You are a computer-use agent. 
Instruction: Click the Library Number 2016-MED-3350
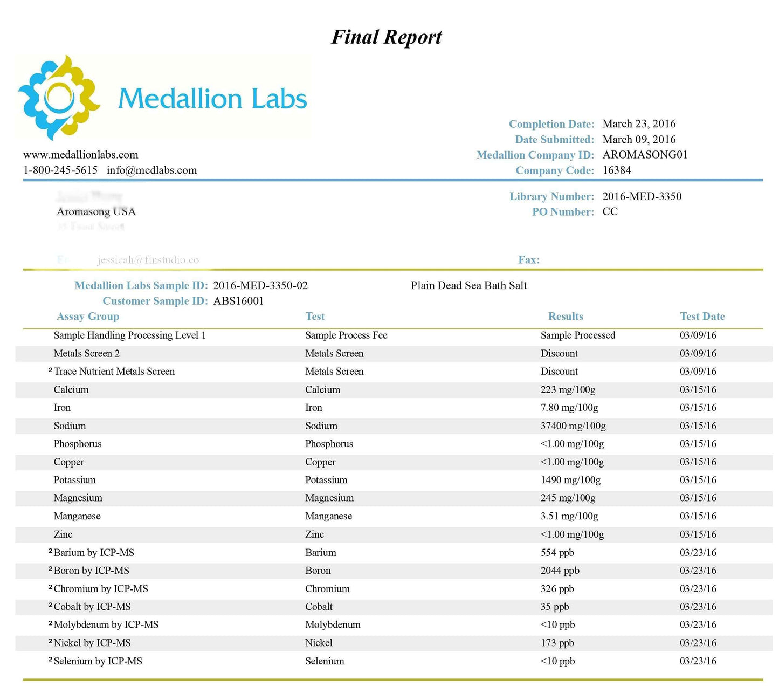pyautogui.click(x=642, y=196)
